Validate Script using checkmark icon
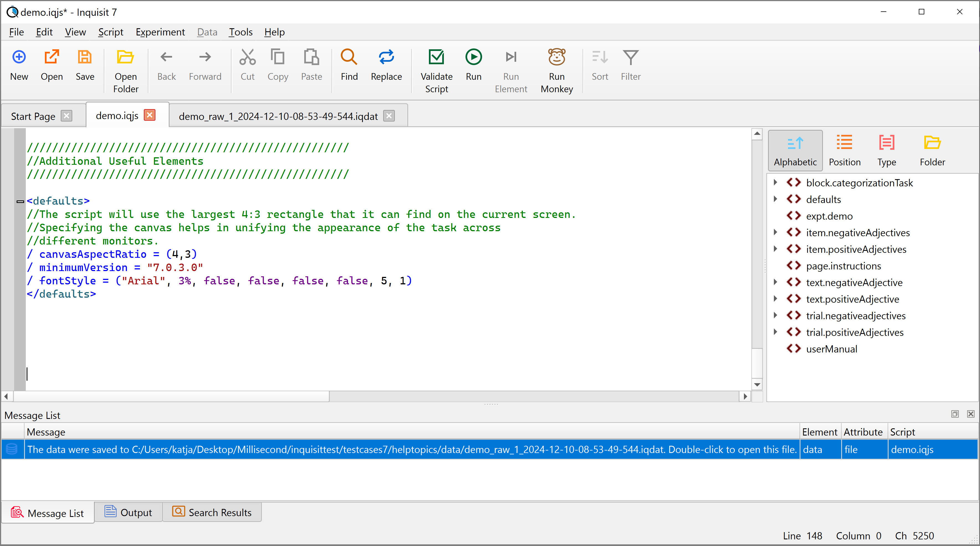The image size is (980, 546). [436, 71]
